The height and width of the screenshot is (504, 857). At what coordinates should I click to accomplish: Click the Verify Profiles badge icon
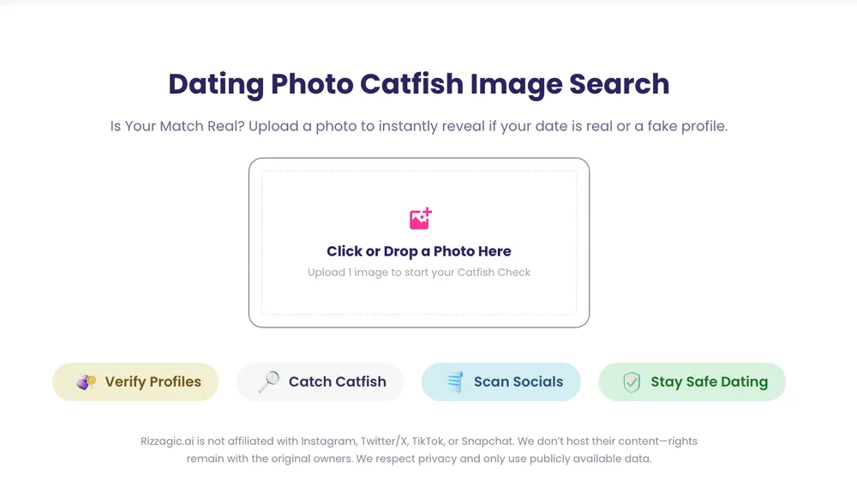[86, 382]
